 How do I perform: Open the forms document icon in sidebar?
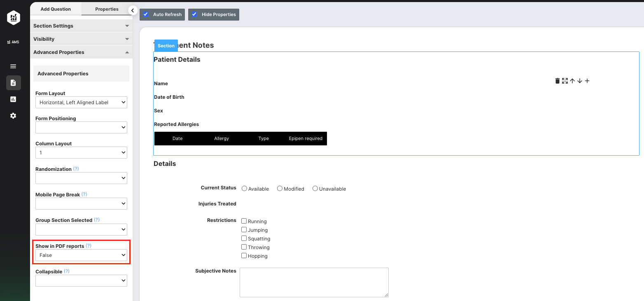[13, 83]
